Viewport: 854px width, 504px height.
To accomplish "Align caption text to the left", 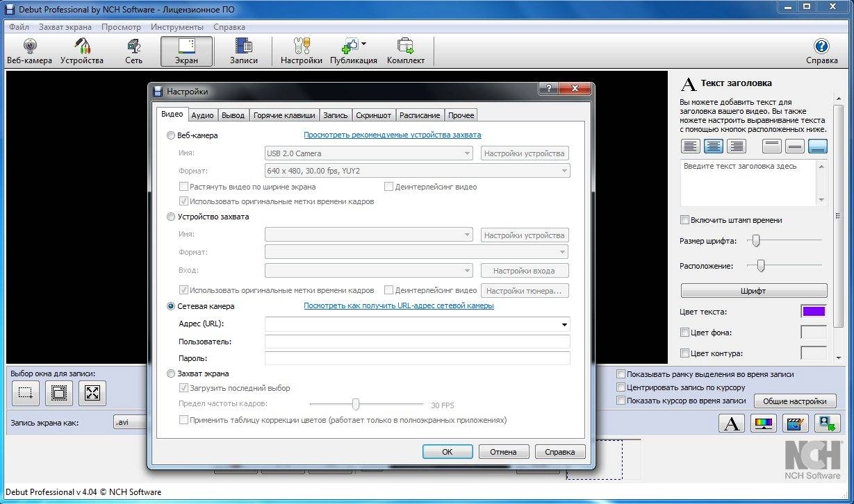I will click(x=691, y=146).
